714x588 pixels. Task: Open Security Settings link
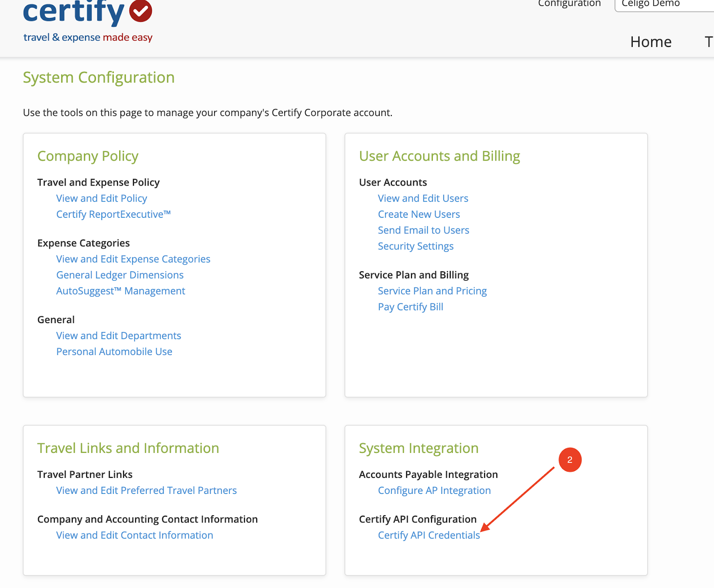416,247
